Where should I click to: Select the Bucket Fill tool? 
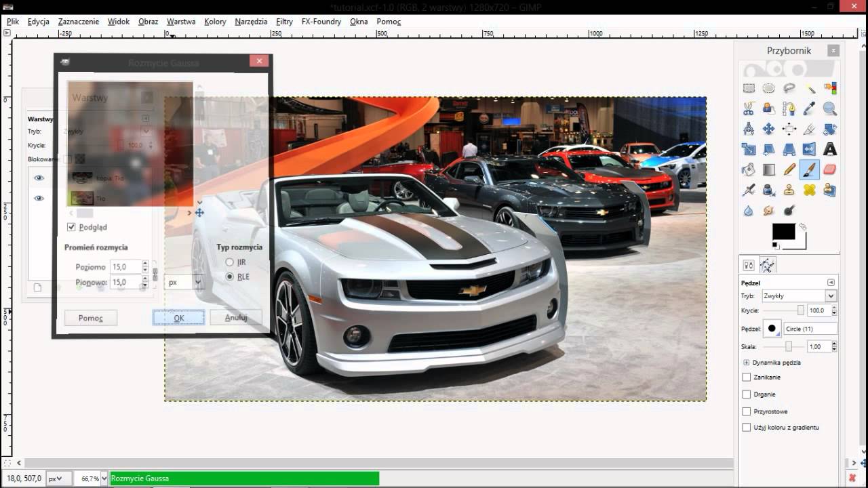tap(749, 169)
